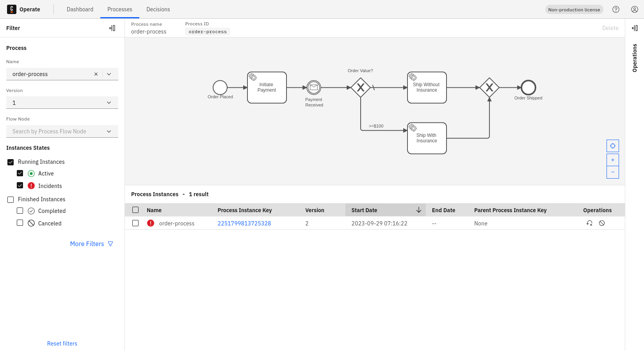
Task: Clear the order-process name selection
Action: point(96,74)
